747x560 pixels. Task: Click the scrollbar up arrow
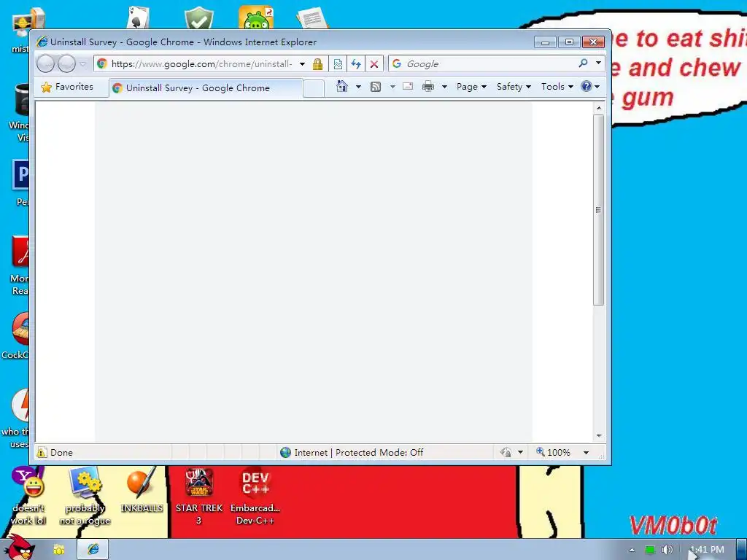coord(599,109)
